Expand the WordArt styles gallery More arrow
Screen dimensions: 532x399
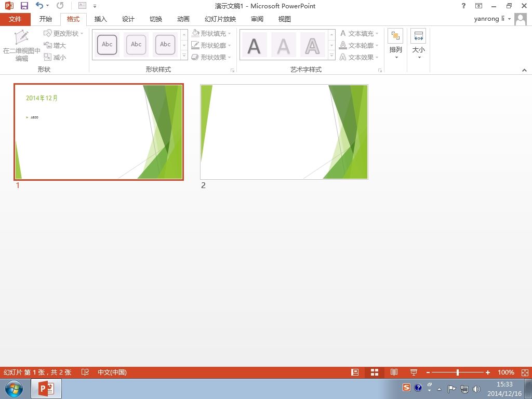(x=331, y=55)
